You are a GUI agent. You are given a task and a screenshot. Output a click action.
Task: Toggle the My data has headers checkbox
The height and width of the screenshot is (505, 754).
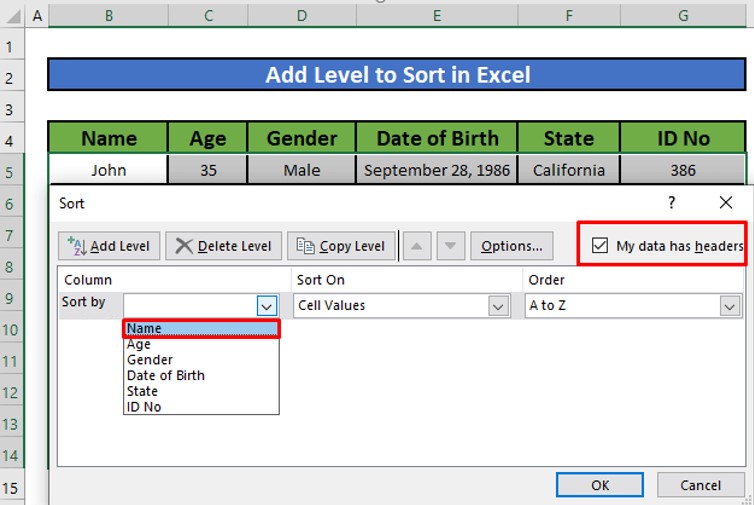(600, 246)
